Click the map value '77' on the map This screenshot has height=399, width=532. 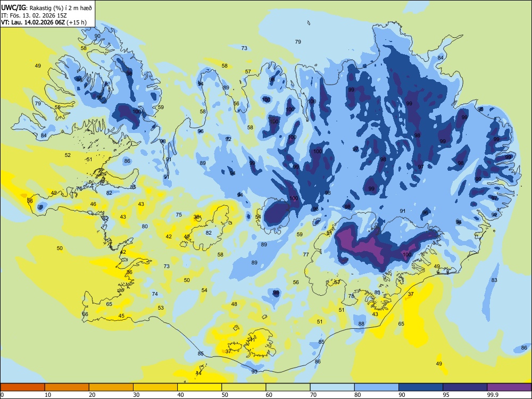click(x=306, y=254)
